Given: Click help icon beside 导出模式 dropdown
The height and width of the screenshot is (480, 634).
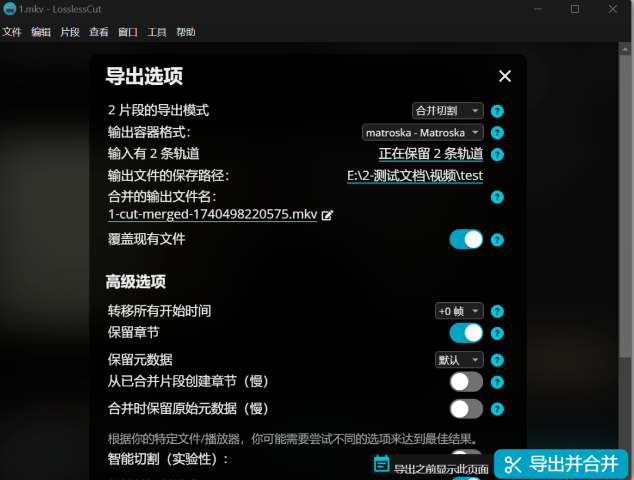Looking at the screenshot, I should [497, 111].
